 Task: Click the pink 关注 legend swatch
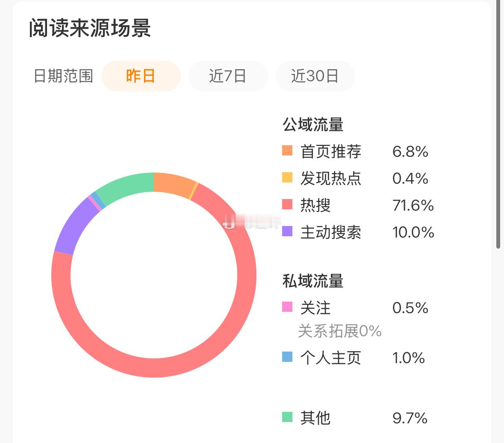287,308
